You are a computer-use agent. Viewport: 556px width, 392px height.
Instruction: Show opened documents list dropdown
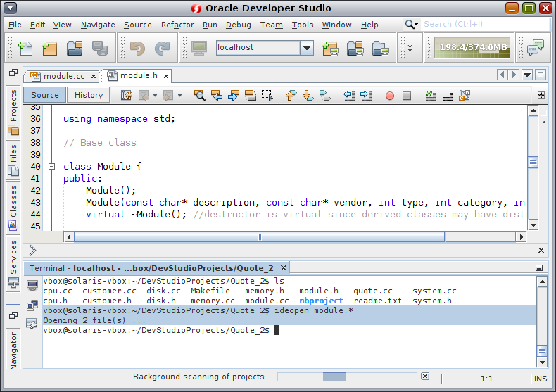527,75
